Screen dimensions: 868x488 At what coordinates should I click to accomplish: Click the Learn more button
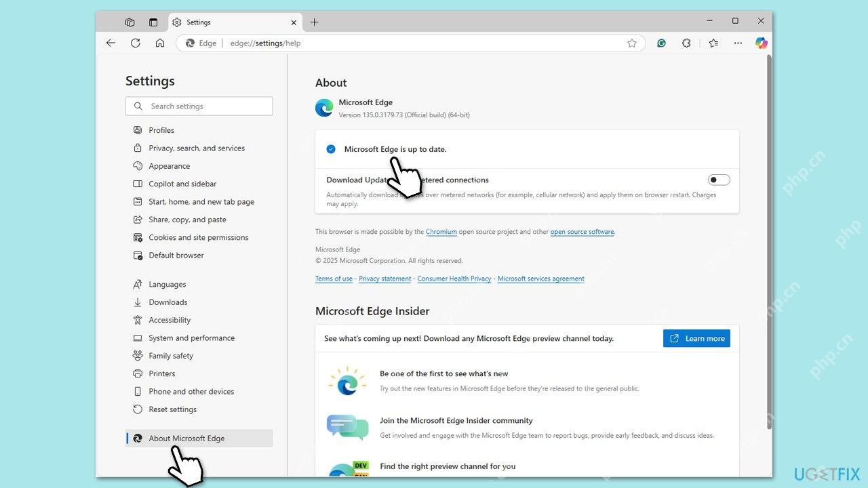[696, 338]
